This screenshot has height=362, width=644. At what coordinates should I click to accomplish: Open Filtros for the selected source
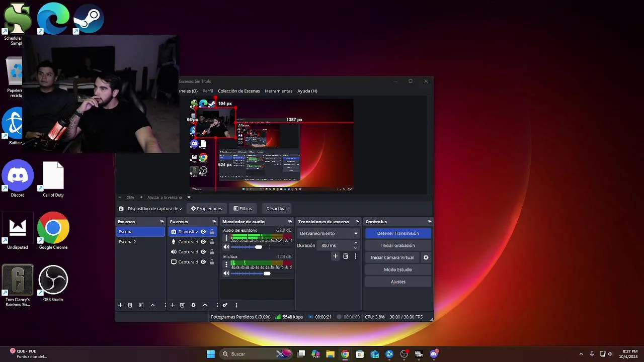243,209
